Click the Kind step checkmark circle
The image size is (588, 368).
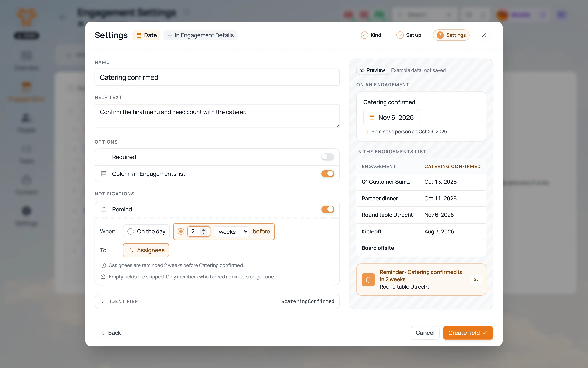(x=364, y=35)
